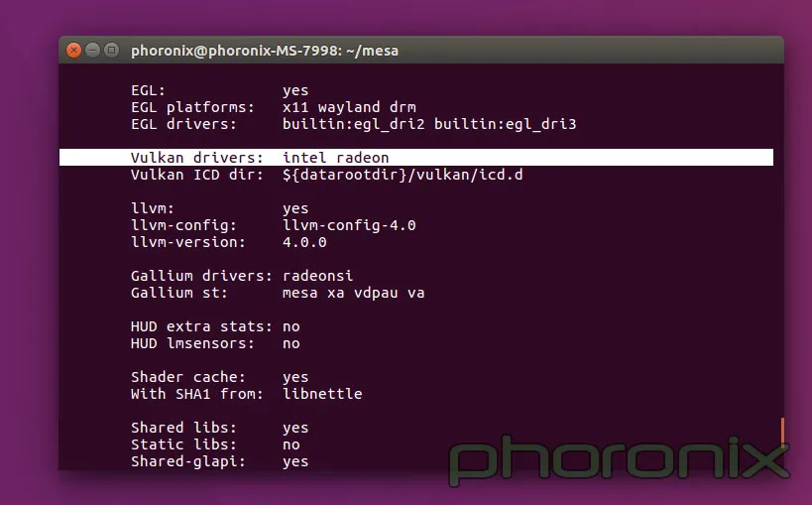Click the 'EGL:' label line
Viewport: 812px width, 505px height.
(148, 90)
